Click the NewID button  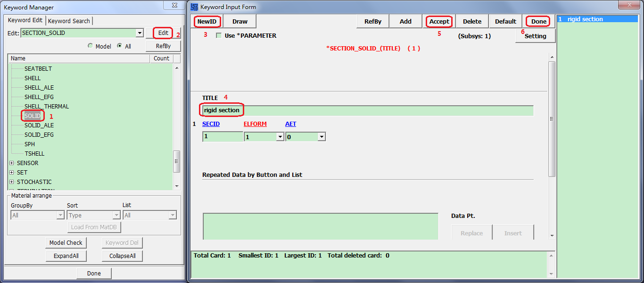point(206,21)
